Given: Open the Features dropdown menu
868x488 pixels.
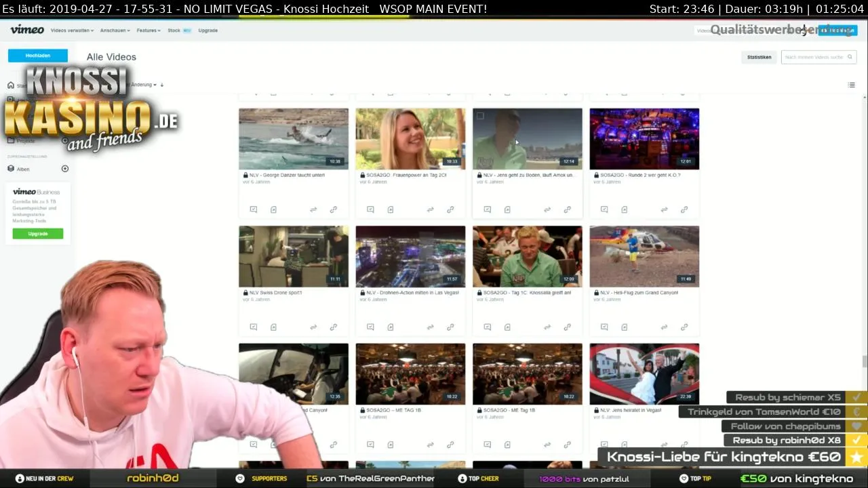Looking at the screenshot, I should (149, 30).
